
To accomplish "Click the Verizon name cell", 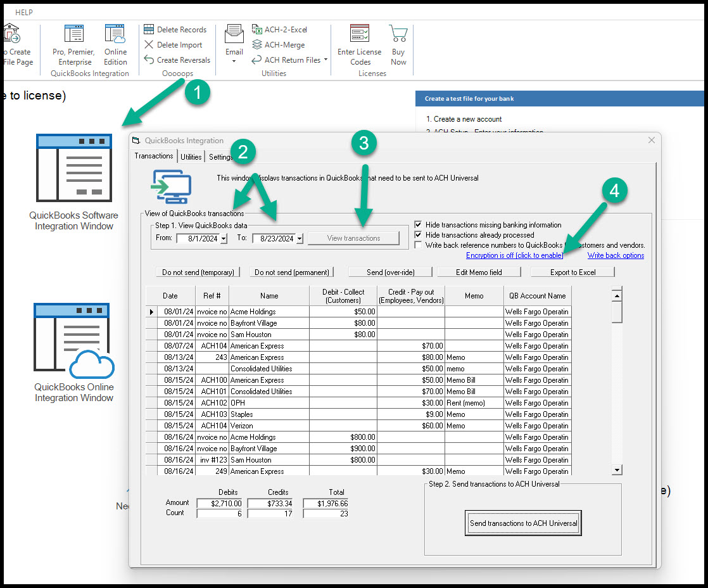I will 269,425.
